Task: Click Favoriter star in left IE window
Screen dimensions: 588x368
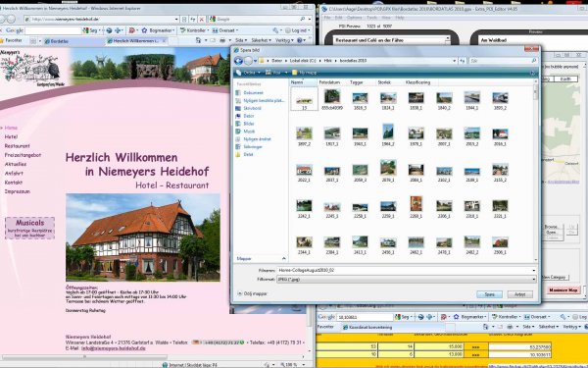Action: 11,40
